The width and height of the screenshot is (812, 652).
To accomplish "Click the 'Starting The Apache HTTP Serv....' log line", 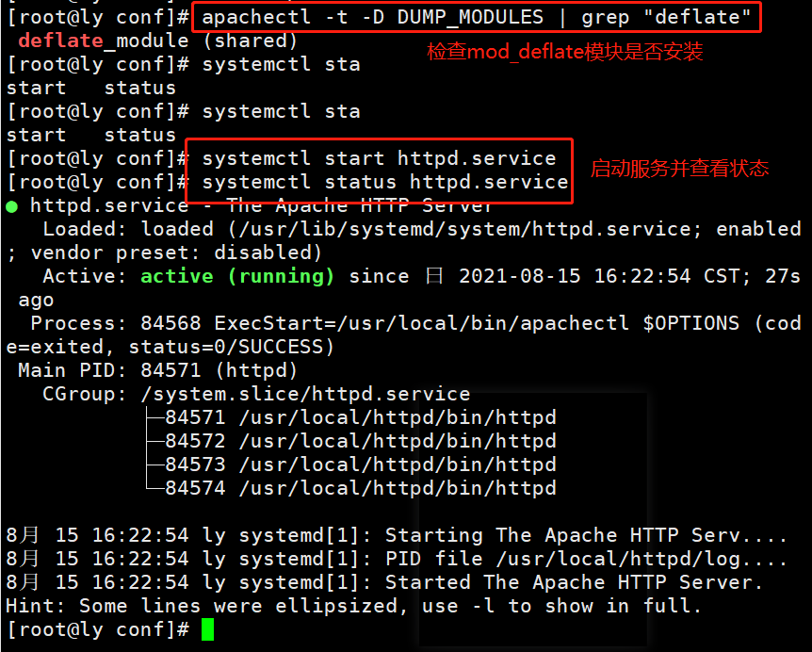I will (x=397, y=535).
